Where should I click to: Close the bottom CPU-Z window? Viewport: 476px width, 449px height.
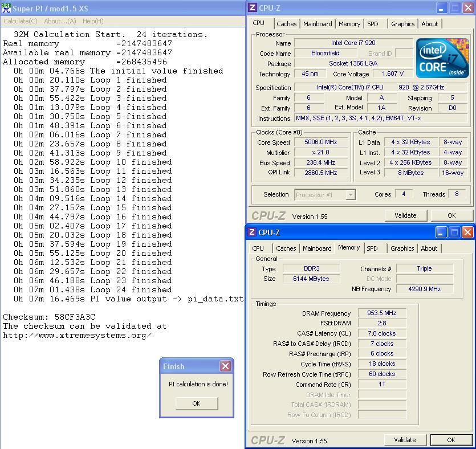pyautogui.click(x=467, y=232)
